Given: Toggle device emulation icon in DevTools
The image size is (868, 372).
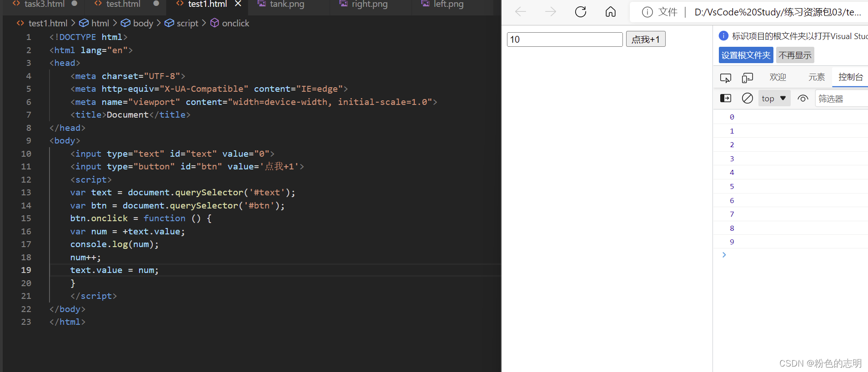Looking at the screenshot, I should pos(747,78).
